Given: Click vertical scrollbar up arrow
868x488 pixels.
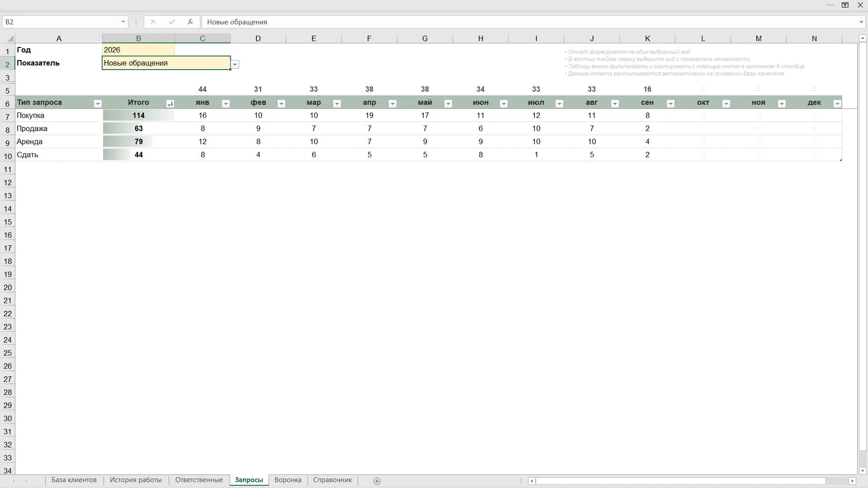Looking at the screenshot, I should tap(863, 38).
